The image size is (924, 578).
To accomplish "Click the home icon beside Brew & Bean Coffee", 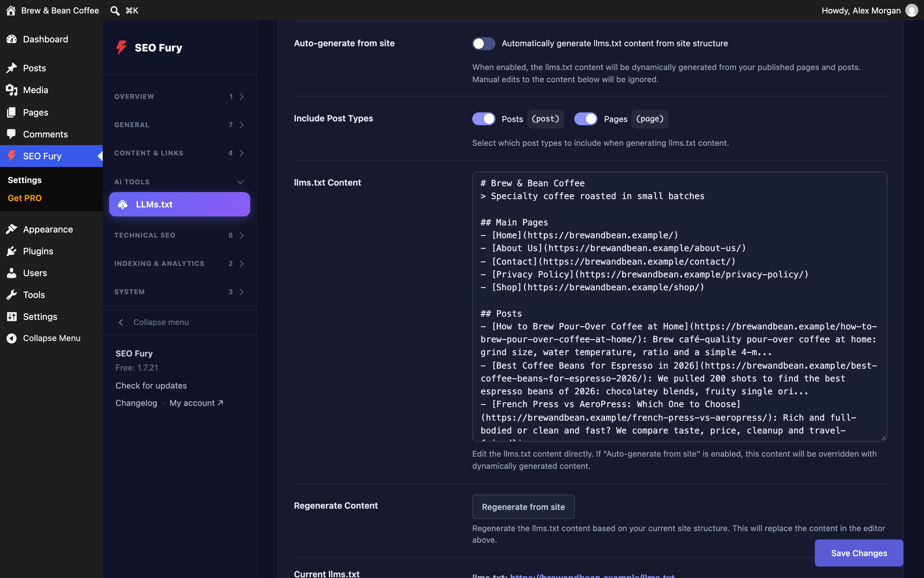I will [x=11, y=10].
